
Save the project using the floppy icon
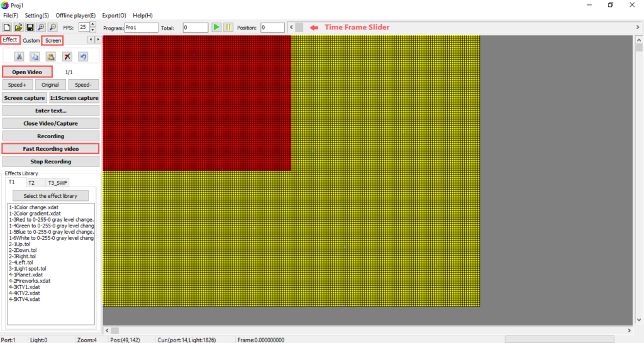pos(30,28)
